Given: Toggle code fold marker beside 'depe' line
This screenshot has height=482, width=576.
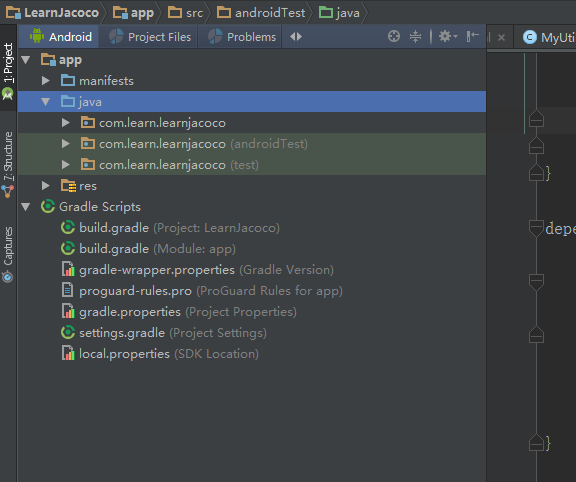Looking at the screenshot, I should coord(536,229).
